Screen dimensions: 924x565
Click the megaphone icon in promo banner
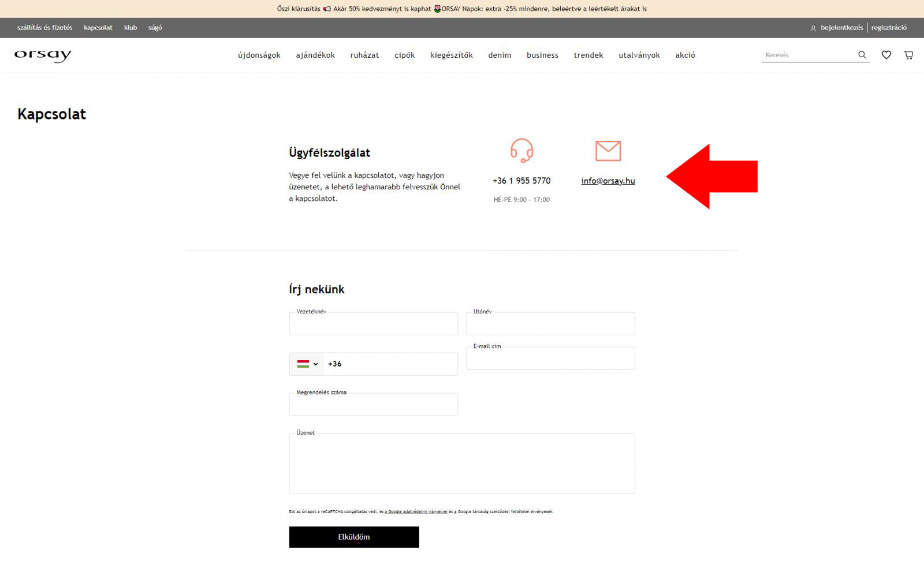pyautogui.click(x=327, y=9)
